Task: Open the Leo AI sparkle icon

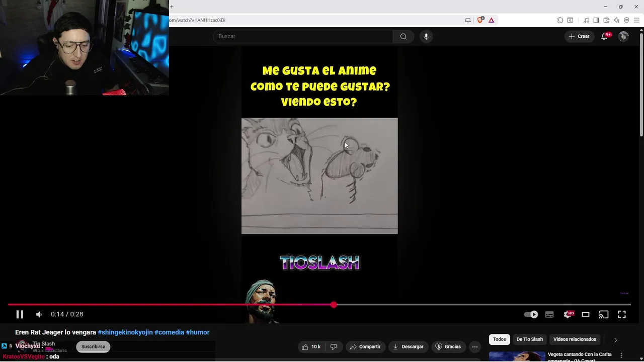Action: pos(616,20)
